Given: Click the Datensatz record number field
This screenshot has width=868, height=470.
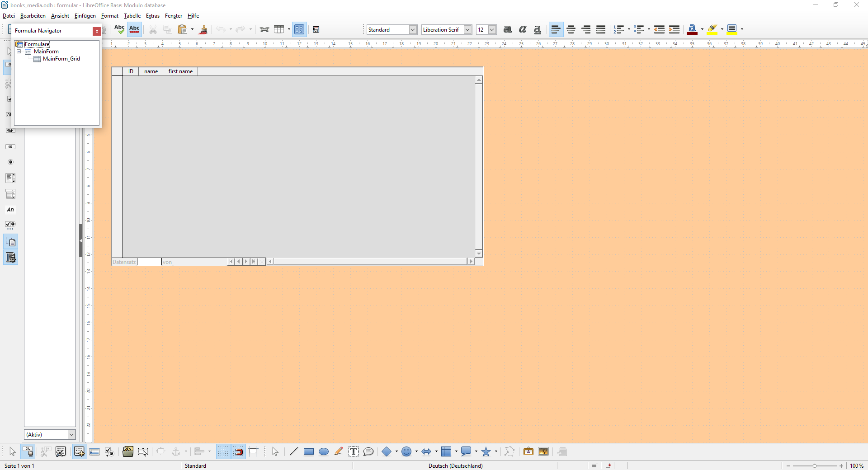Looking at the screenshot, I should [x=149, y=262].
